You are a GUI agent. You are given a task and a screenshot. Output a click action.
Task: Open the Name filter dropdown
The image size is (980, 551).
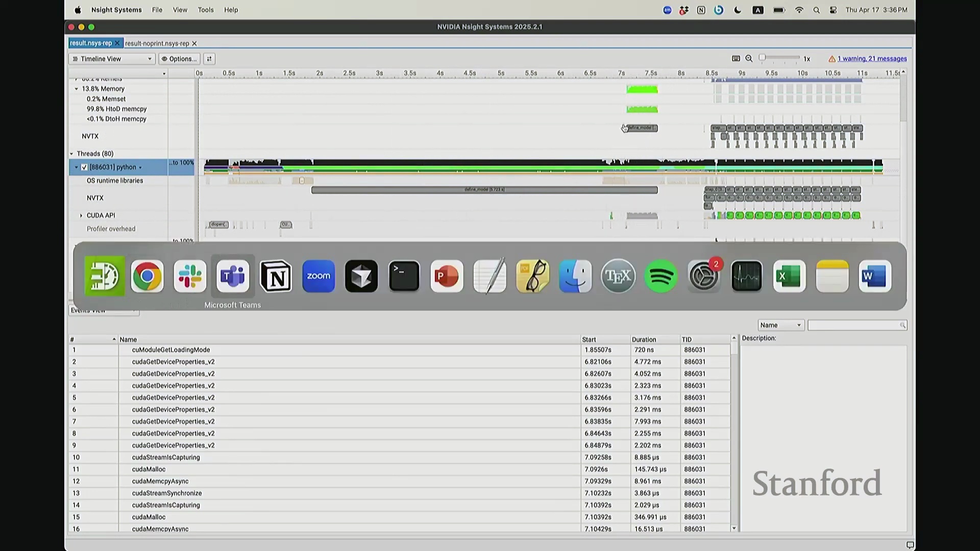click(780, 325)
